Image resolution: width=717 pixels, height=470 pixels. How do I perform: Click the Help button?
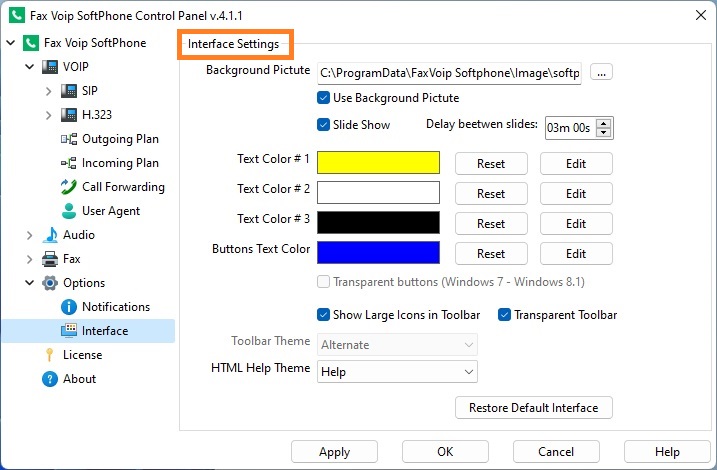(667, 452)
